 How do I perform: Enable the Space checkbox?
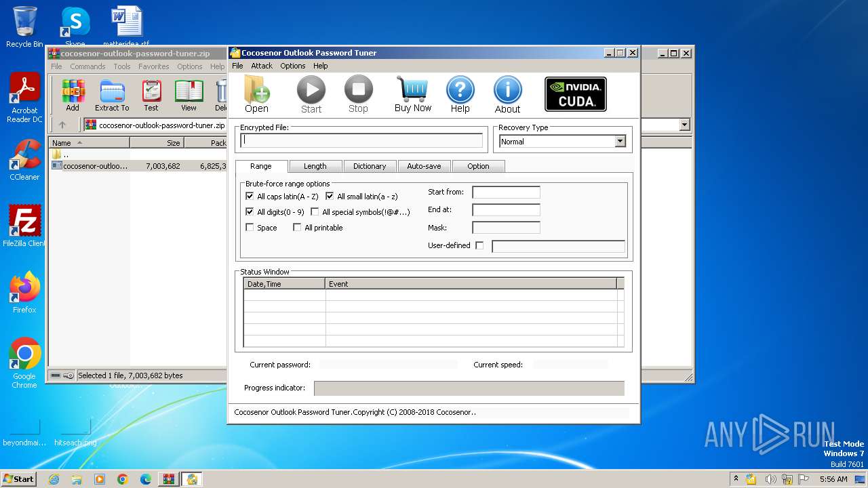tap(250, 227)
